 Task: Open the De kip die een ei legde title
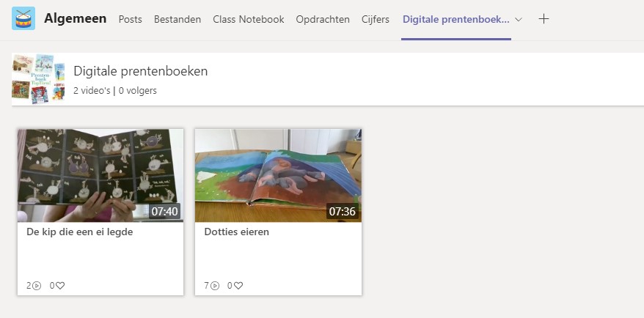coord(80,232)
